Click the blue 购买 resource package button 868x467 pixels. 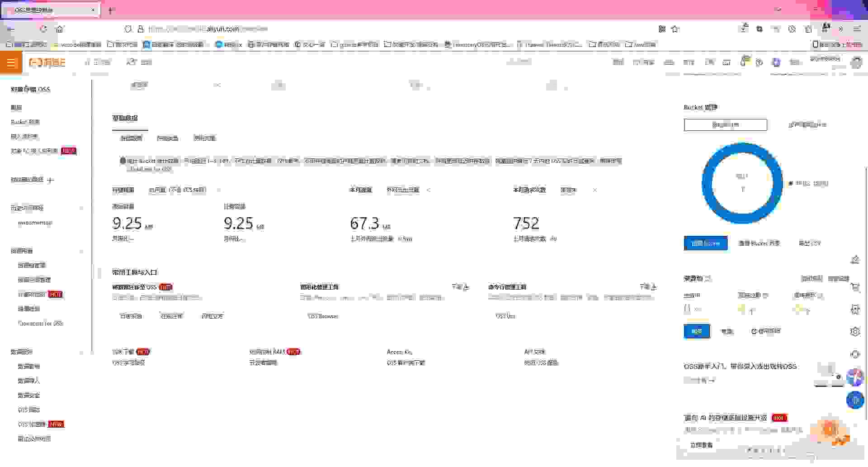697,331
